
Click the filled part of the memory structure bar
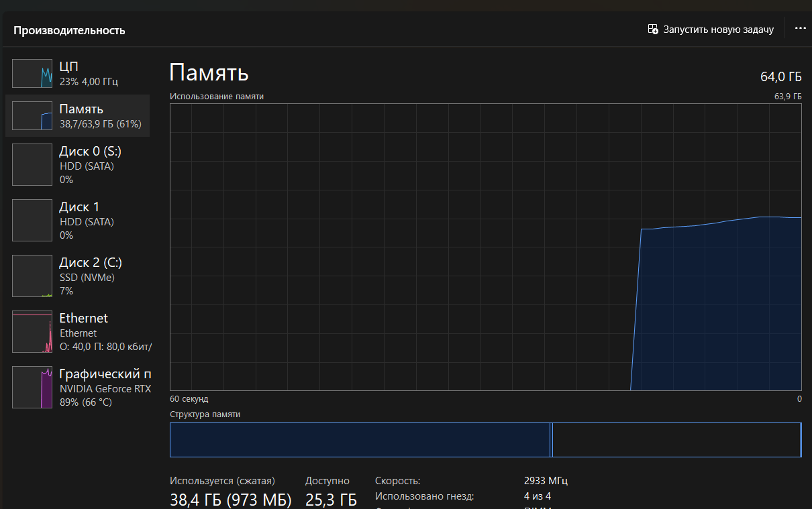(x=360, y=440)
